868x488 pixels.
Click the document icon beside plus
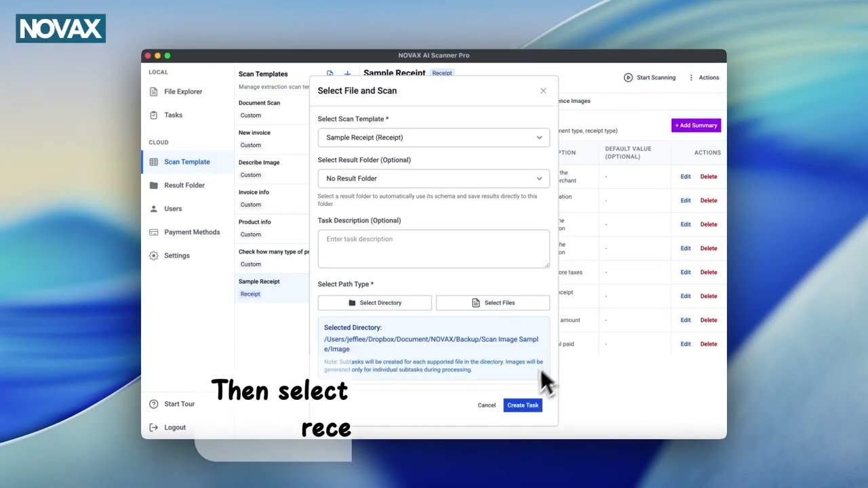click(x=330, y=74)
